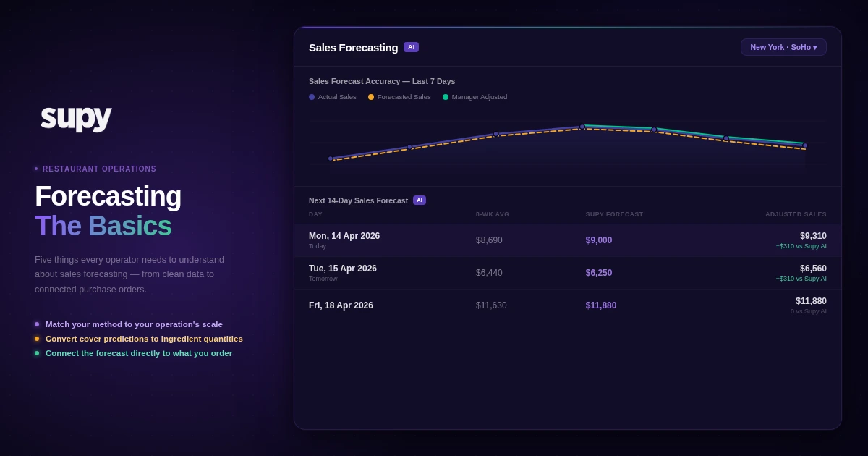Viewport: 868px width, 456px height.
Task: Click the green Manager Adjusted color dot
Action: tap(446, 96)
